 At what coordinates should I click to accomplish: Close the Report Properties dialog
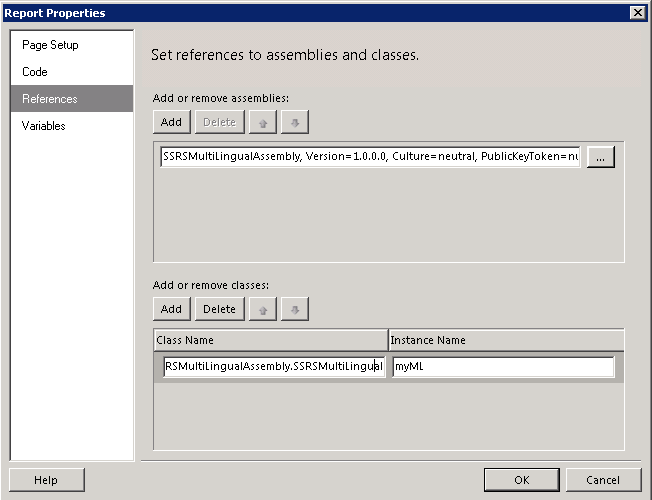[637, 13]
